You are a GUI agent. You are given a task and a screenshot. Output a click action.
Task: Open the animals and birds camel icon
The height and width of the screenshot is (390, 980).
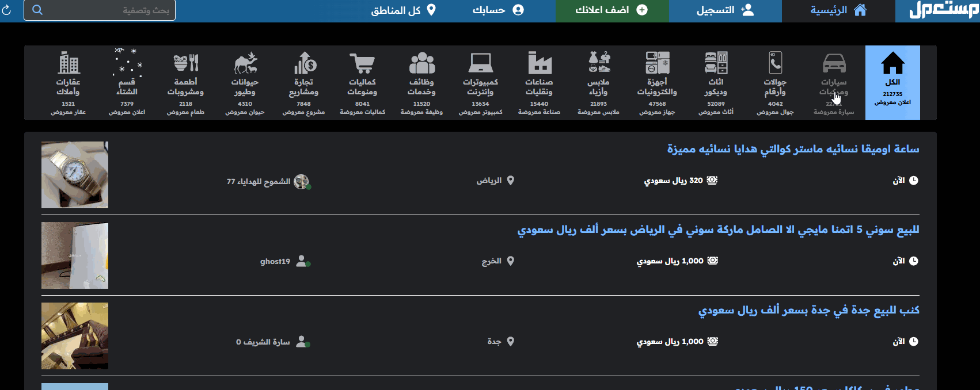(245, 63)
